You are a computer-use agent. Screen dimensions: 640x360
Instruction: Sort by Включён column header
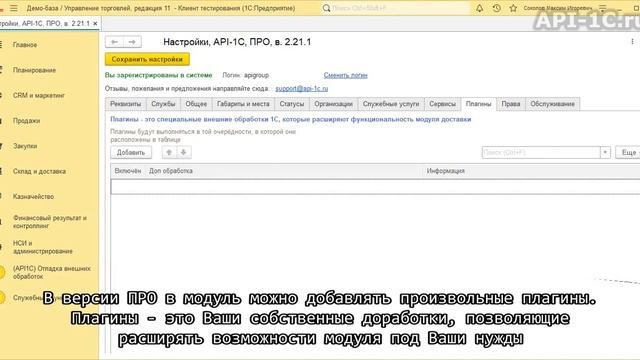[x=128, y=171]
